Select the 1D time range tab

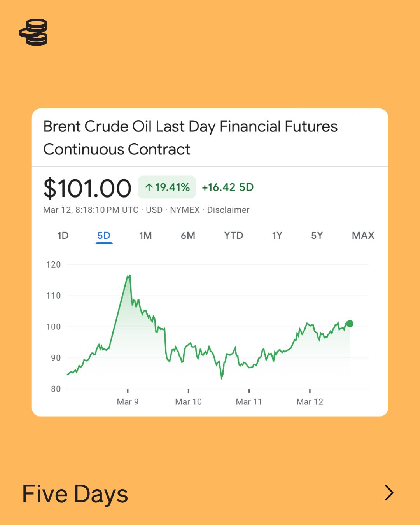63,236
